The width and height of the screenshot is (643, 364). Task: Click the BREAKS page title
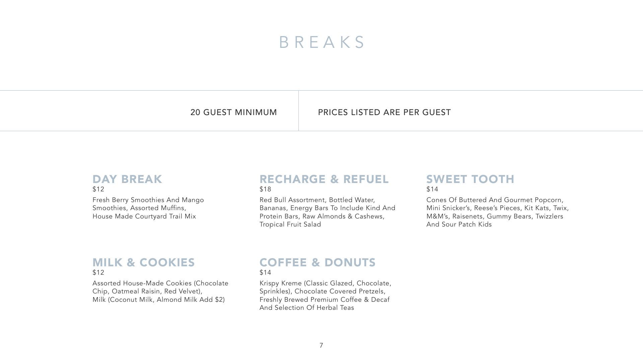point(321,42)
